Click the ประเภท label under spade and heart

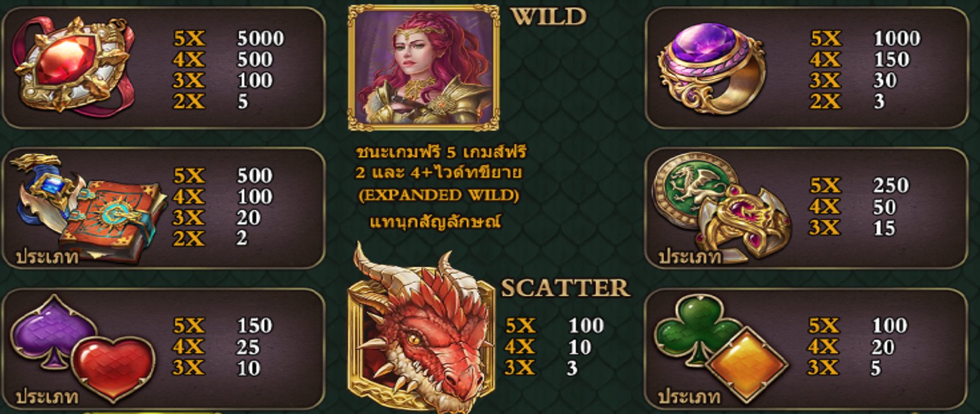point(47,397)
